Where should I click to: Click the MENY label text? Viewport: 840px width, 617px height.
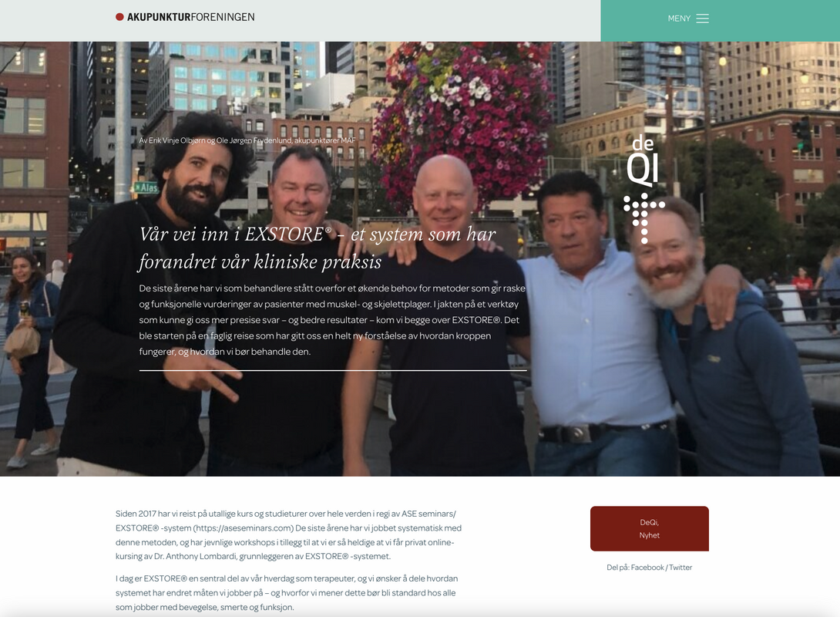(679, 19)
